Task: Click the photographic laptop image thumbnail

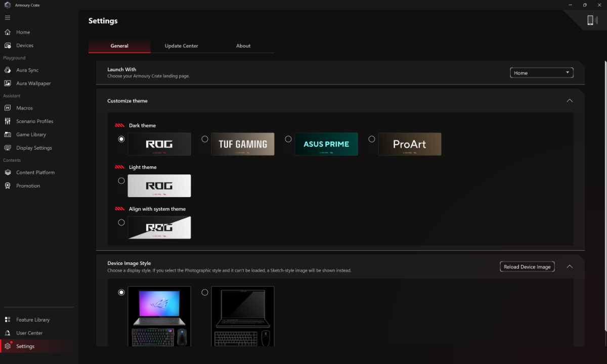Action: (x=159, y=316)
